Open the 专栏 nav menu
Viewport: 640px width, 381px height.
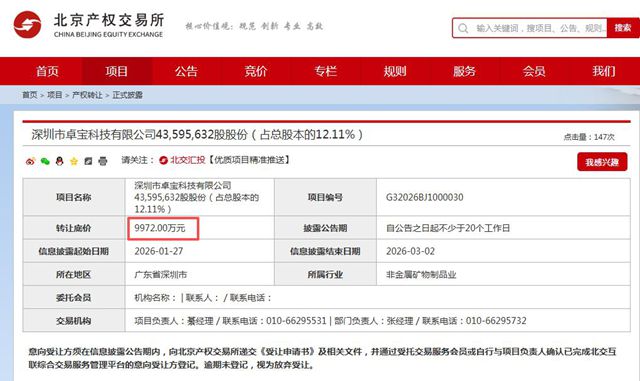[326, 71]
